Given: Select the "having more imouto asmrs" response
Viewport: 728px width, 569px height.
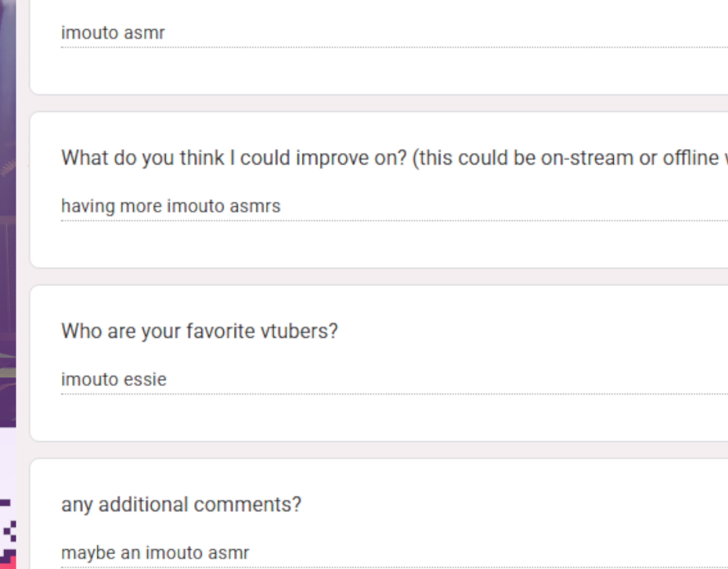Looking at the screenshot, I should [x=171, y=206].
